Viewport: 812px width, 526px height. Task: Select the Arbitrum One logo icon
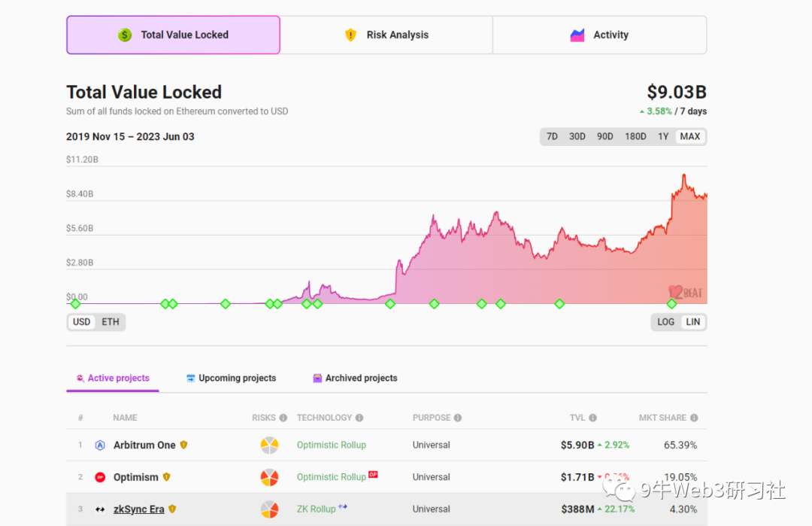point(100,445)
